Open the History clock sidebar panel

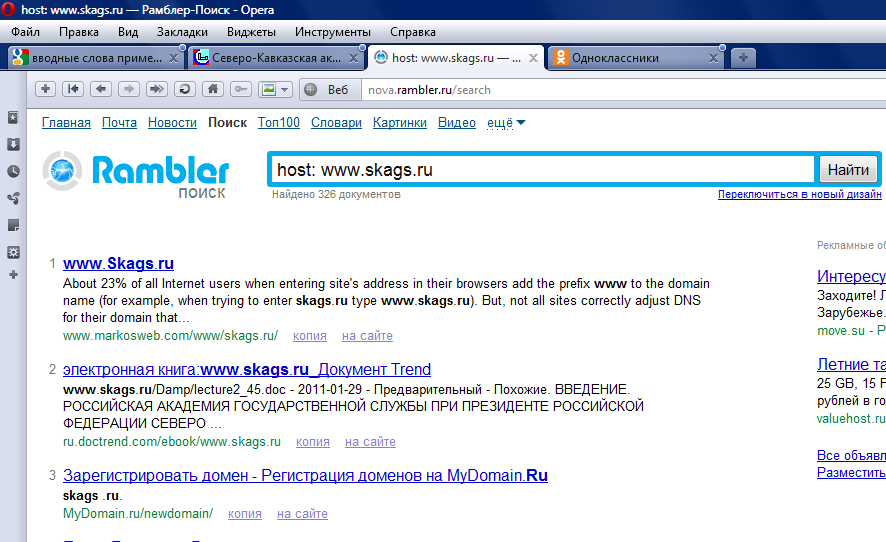point(13,171)
